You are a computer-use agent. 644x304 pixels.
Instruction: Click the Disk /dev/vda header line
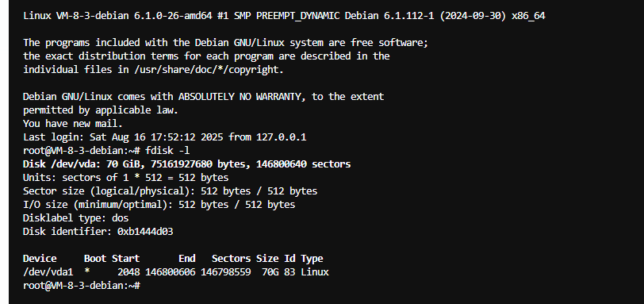coord(187,164)
